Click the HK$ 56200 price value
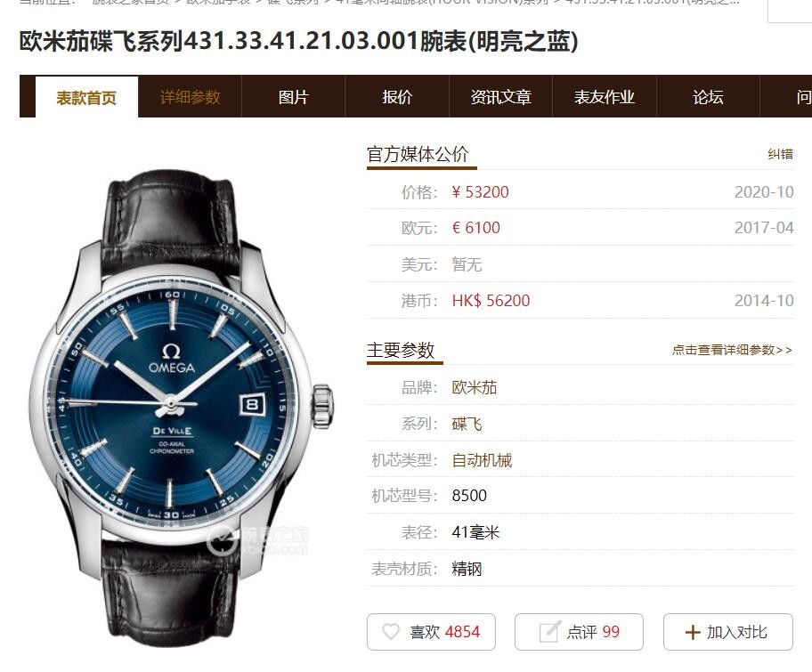 tap(491, 300)
